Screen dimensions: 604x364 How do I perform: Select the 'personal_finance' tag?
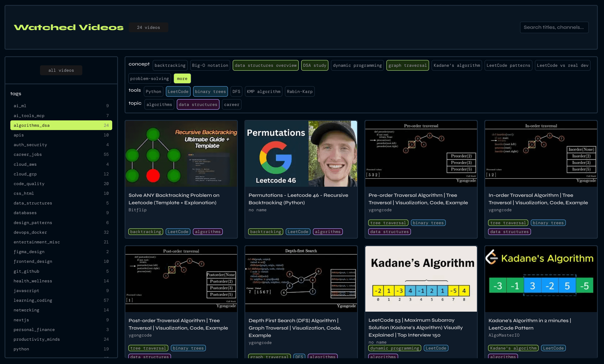coord(61,329)
